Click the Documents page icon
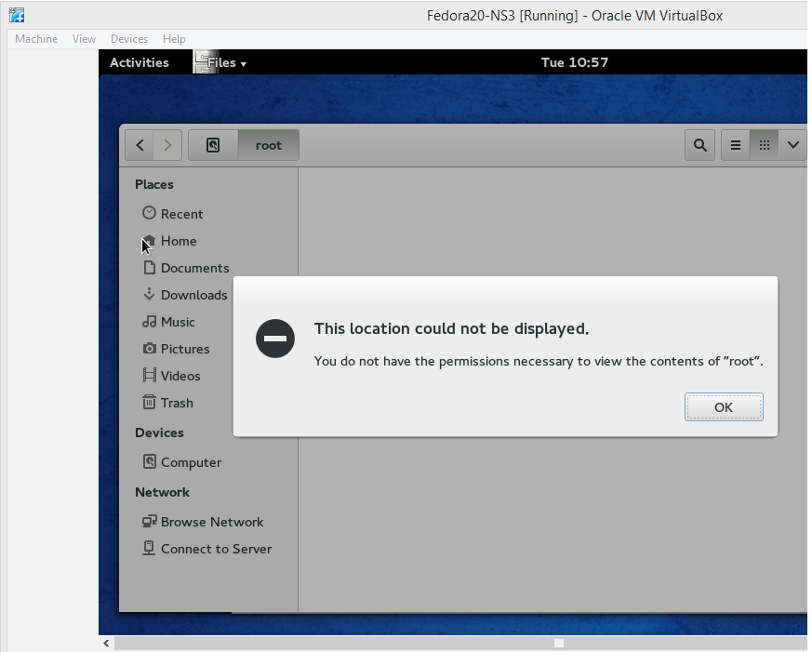 tap(149, 267)
